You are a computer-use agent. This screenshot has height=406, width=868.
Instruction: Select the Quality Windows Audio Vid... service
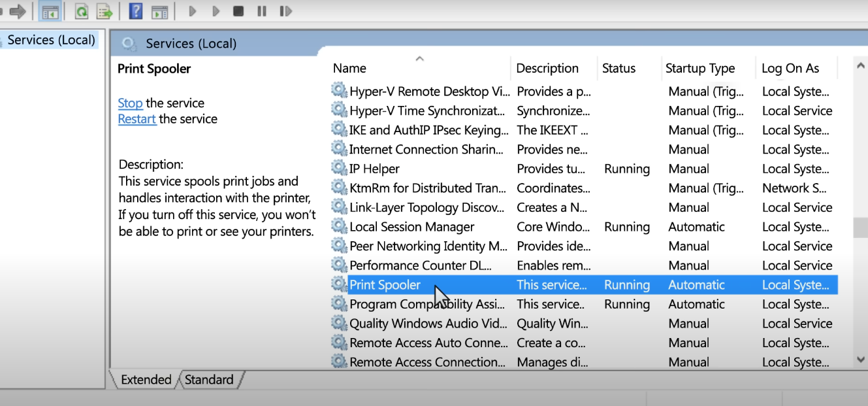[428, 324]
